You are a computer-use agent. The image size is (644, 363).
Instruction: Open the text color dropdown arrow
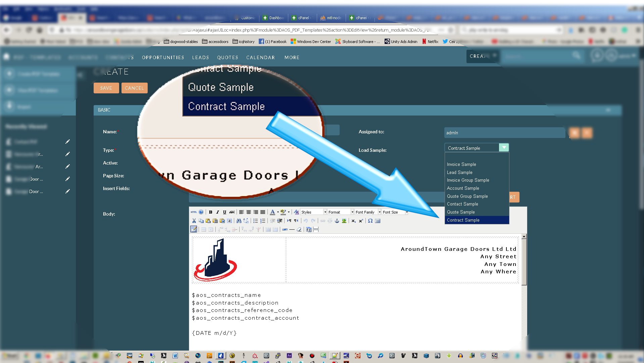coord(278,212)
